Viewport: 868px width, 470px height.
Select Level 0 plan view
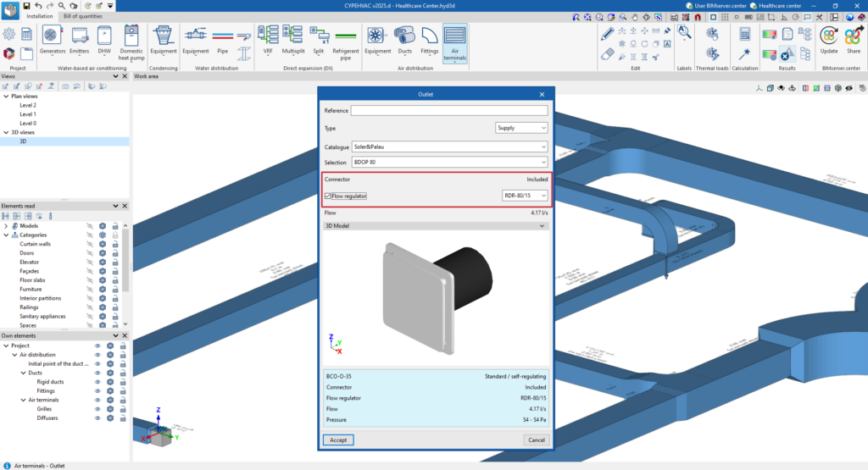pyautogui.click(x=28, y=124)
